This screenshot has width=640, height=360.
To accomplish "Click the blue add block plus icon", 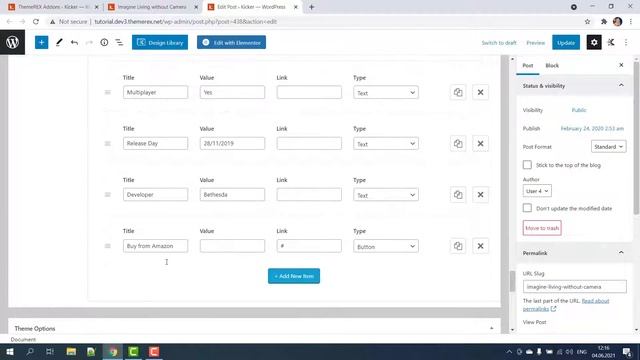I will [41, 42].
